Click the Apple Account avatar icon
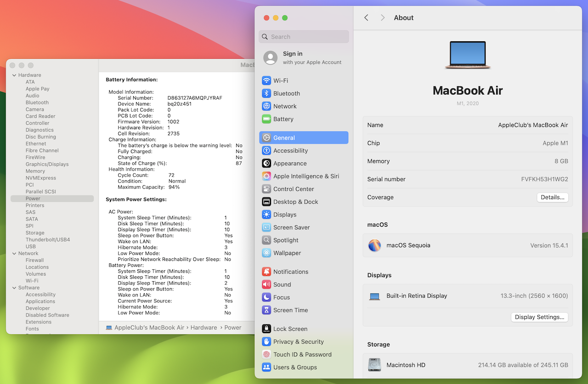The height and width of the screenshot is (384, 588). (271, 58)
